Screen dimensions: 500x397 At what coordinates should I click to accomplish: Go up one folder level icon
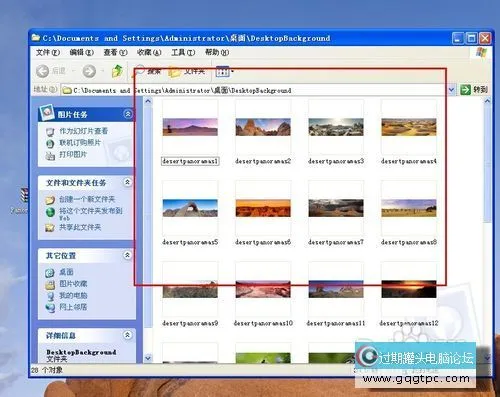(x=117, y=71)
